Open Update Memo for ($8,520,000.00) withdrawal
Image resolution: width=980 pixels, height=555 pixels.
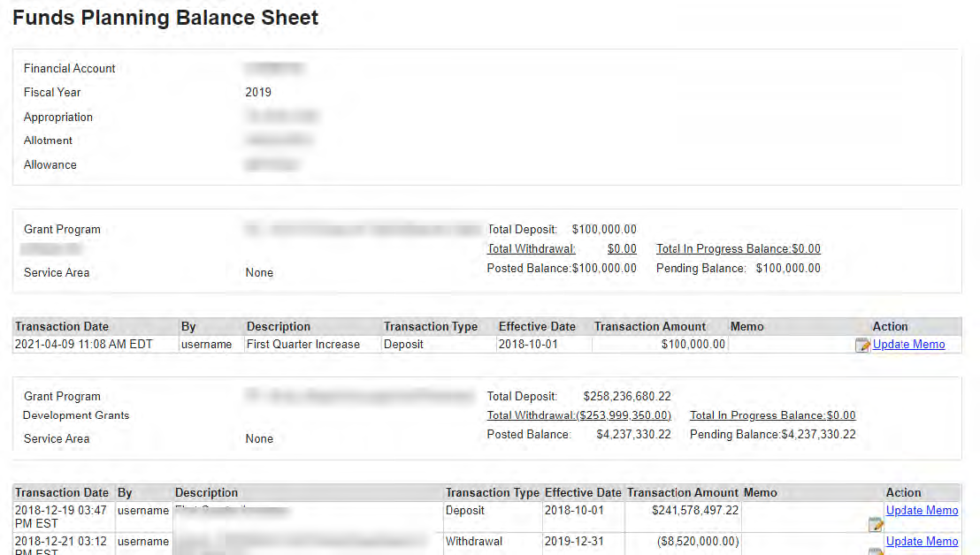click(922, 542)
